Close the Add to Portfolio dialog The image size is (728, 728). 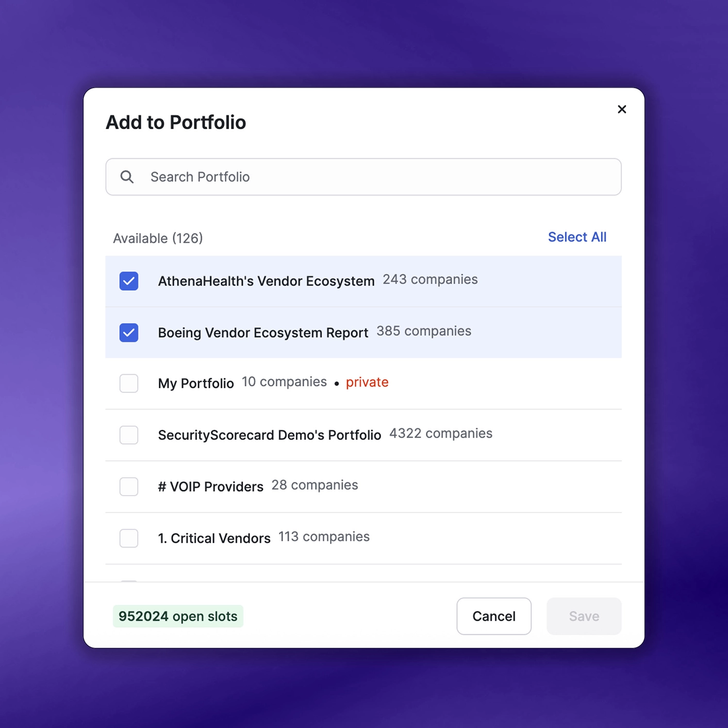622,109
